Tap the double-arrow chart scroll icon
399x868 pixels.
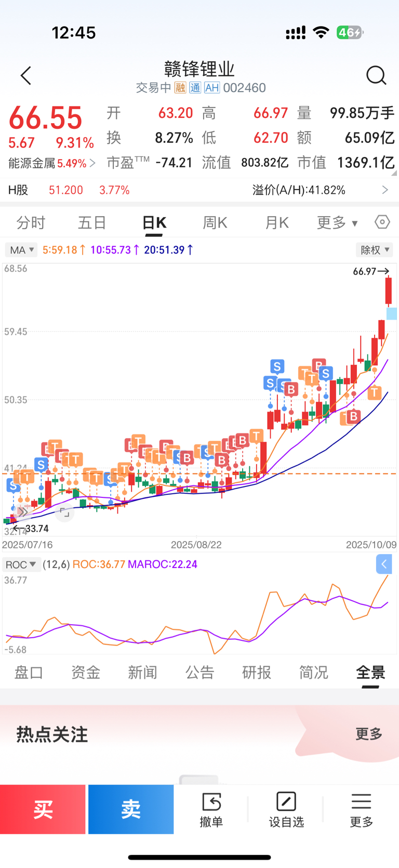click(x=22, y=512)
